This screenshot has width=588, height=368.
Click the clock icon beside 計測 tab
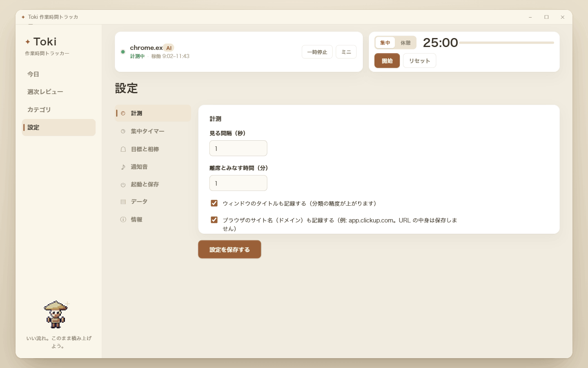coord(123,113)
